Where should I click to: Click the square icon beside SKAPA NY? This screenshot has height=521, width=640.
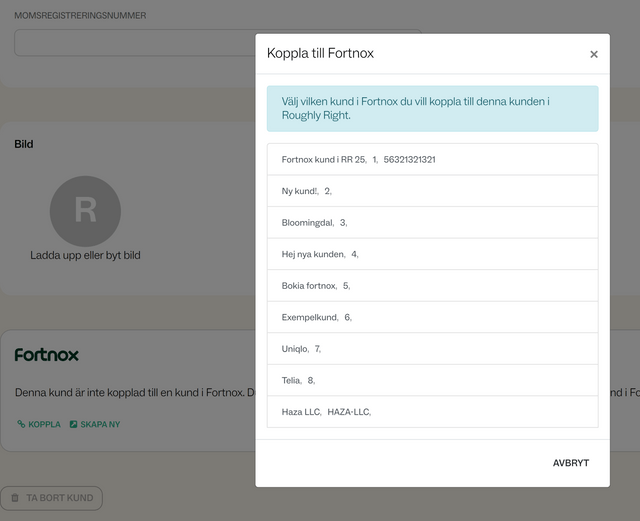coord(73,424)
